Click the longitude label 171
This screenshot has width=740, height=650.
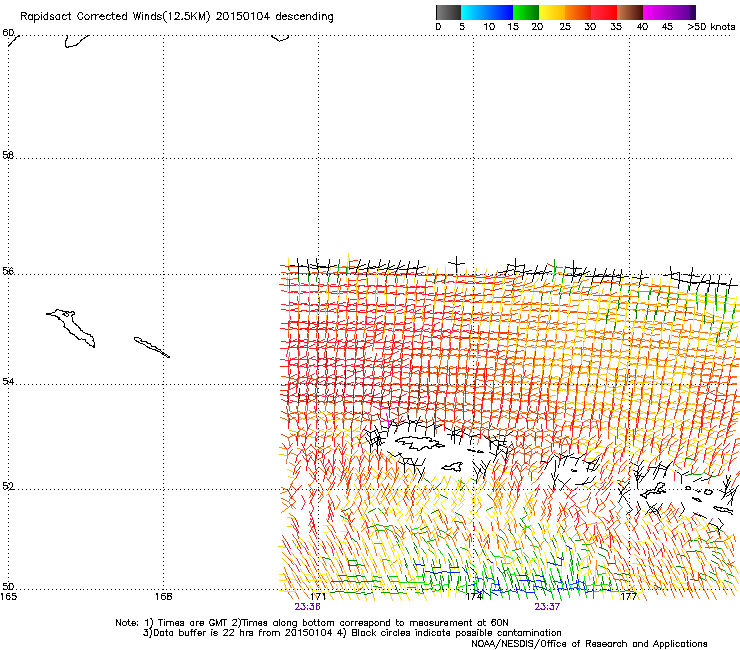[318, 596]
